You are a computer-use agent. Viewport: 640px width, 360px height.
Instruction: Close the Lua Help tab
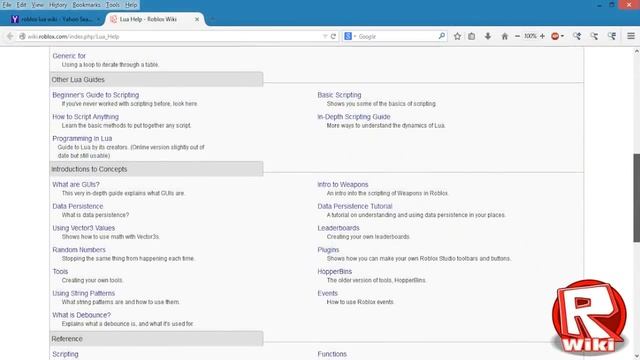(x=197, y=19)
